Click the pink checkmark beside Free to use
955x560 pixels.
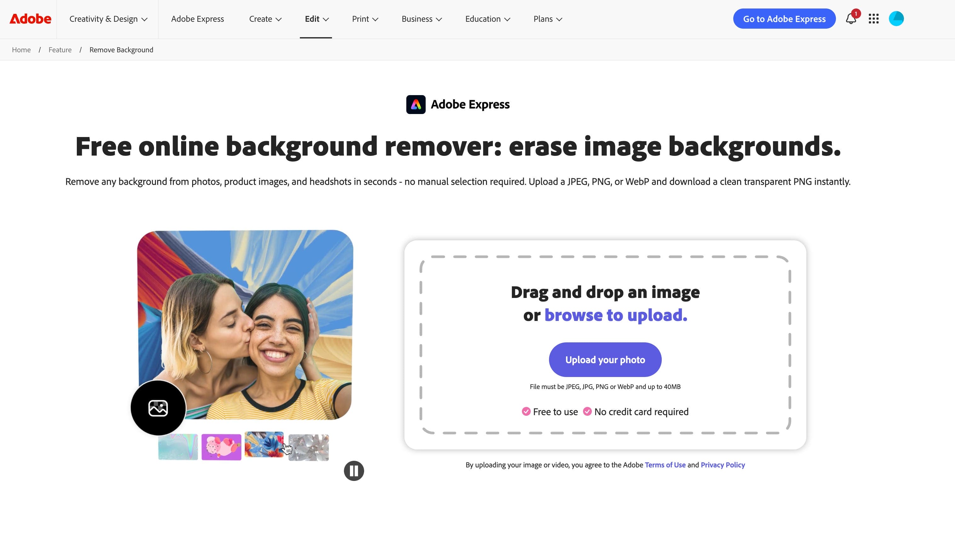526,411
